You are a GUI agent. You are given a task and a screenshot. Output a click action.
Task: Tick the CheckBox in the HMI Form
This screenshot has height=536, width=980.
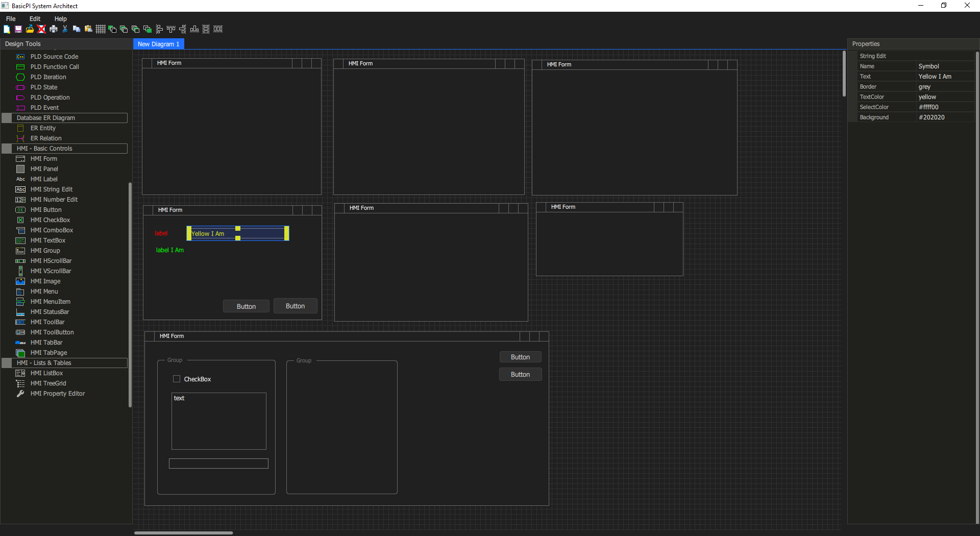177,379
